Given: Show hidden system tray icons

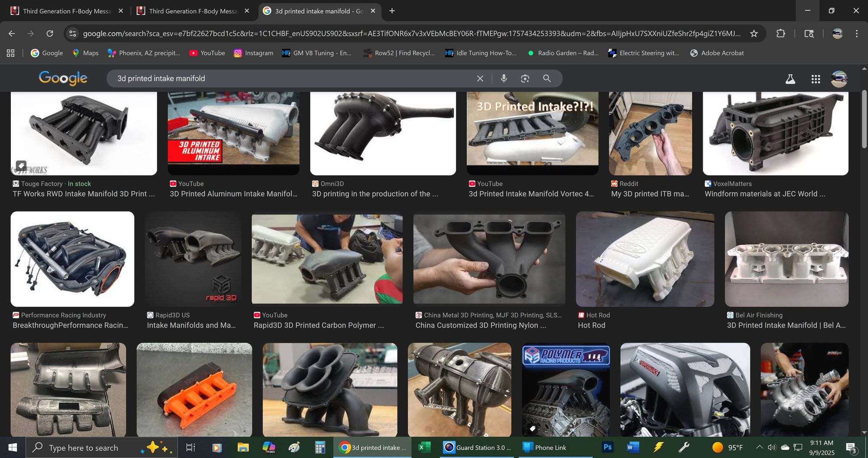Looking at the screenshot, I should coord(759,447).
